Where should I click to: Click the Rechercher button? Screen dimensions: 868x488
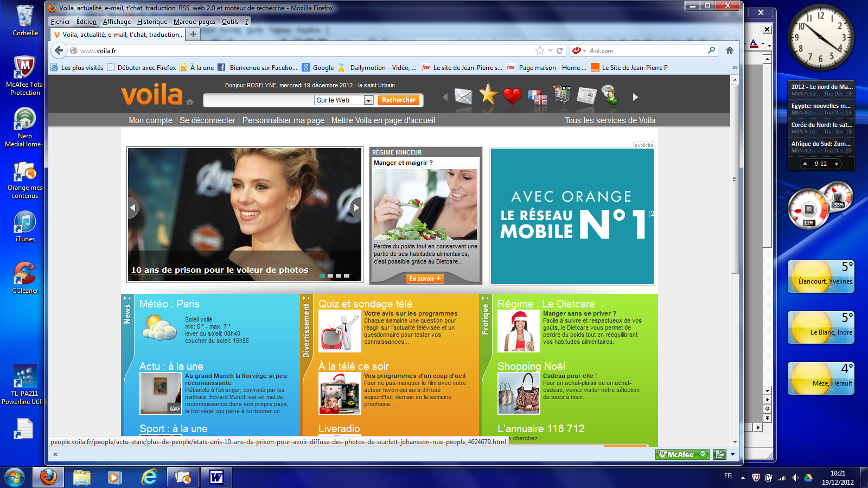399,100
